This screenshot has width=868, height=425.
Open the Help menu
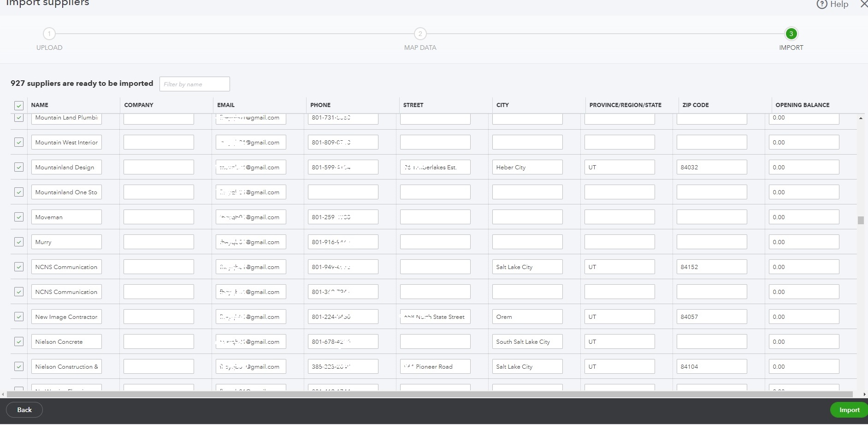pyautogui.click(x=833, y=4)
